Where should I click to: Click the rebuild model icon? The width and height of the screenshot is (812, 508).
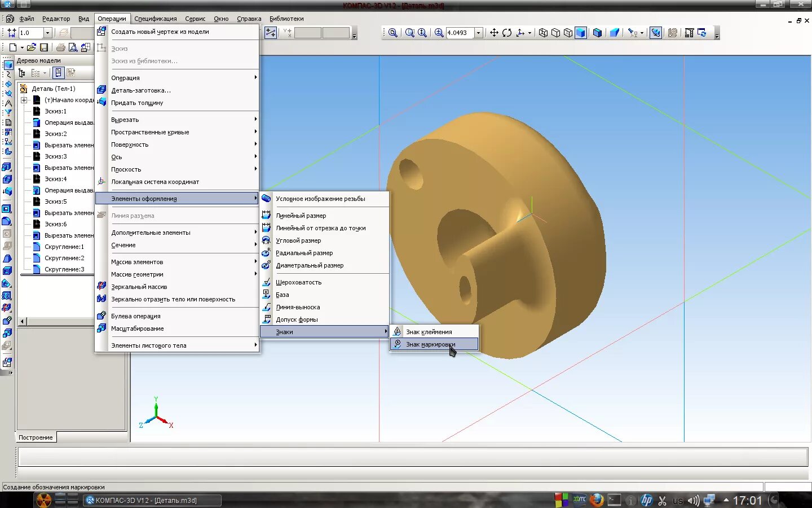tap(702, 33)
